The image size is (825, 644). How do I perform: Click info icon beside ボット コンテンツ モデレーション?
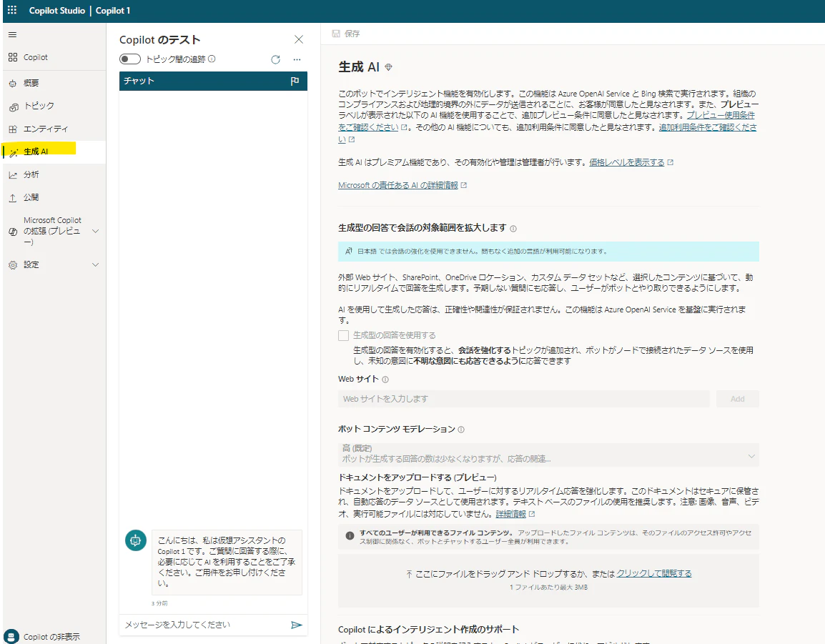(461, 430)
